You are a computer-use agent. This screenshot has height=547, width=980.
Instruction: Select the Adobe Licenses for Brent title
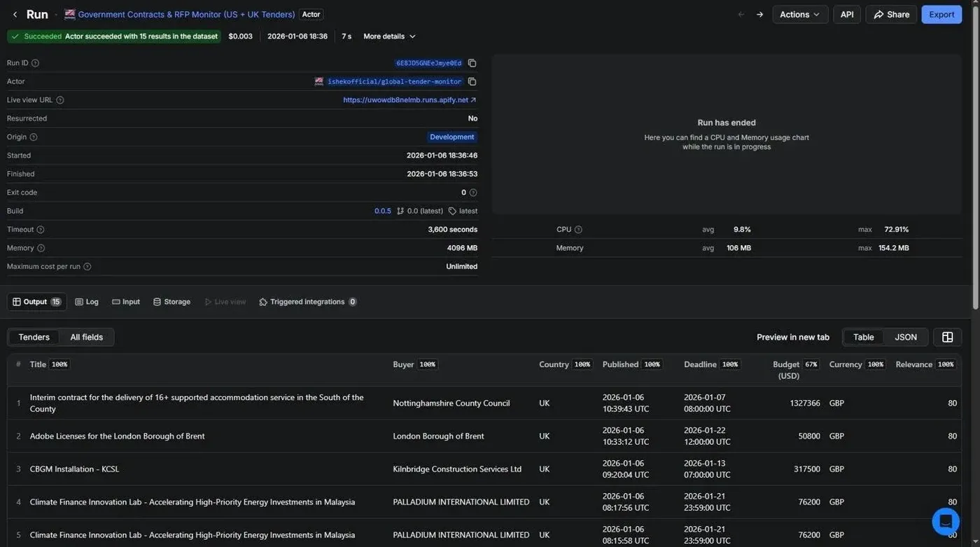(x=118, y=436)
